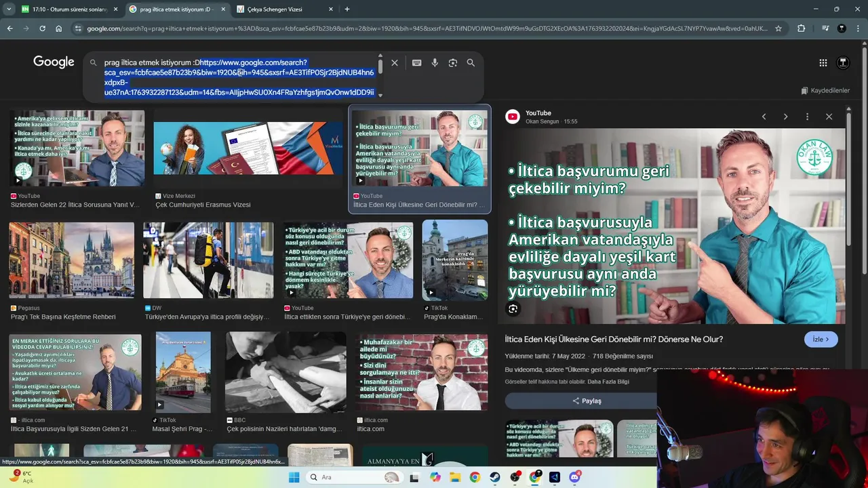The width and height of the screenshot is (868, 488).
Task: Open Discord from the taskbar
Action: click(x=575, y=477)
